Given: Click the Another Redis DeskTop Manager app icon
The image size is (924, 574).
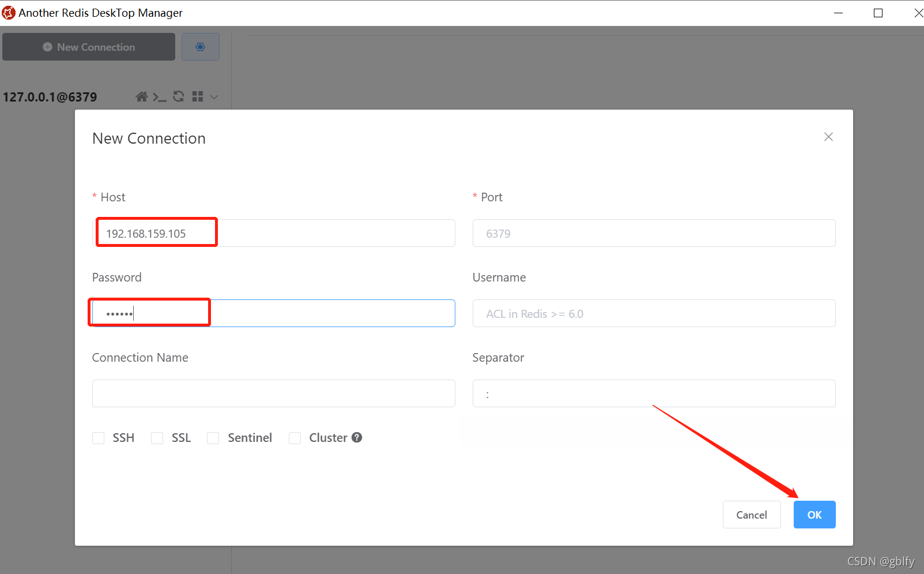Looking at the screenshot, I should pyautogui.click(x=9, y=13).
